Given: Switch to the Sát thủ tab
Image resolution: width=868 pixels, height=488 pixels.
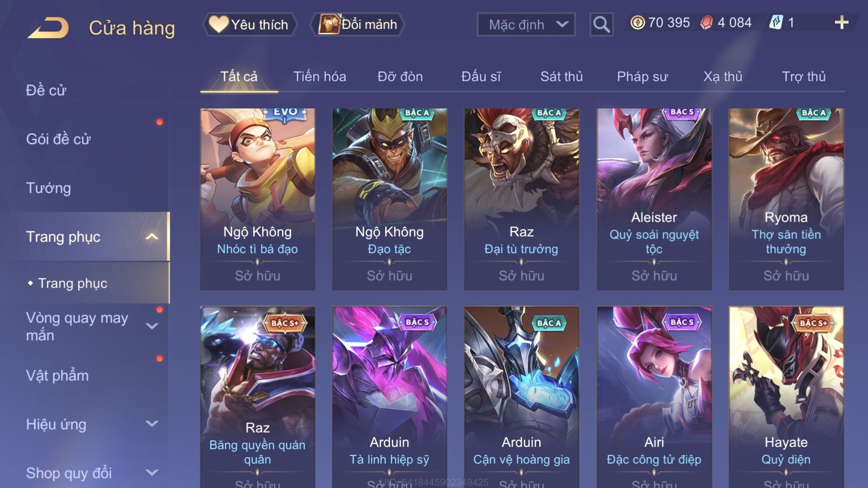Looking at the screenshot, I should pos(561,76).
